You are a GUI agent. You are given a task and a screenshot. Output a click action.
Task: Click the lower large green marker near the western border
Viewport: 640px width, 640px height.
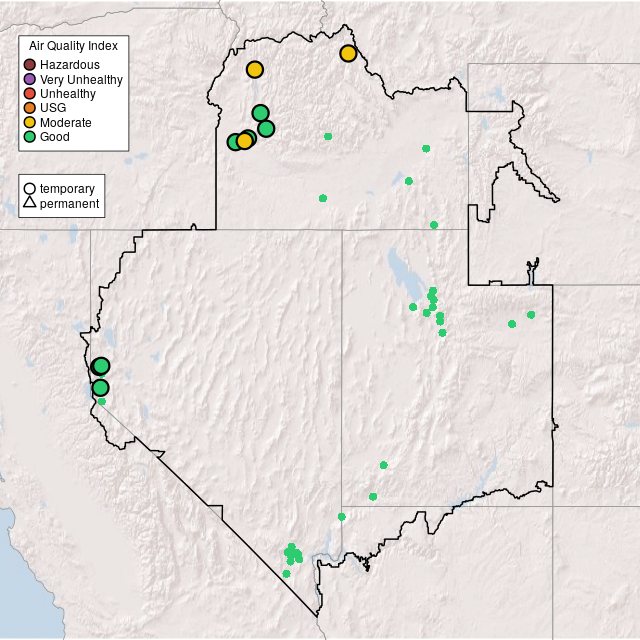pos(100,388)
